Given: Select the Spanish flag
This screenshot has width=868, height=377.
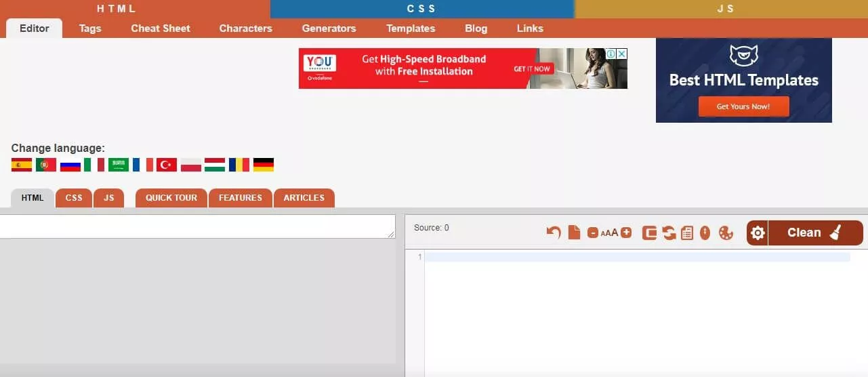Looking at the screenshot, I should click(x=22, y=165).
